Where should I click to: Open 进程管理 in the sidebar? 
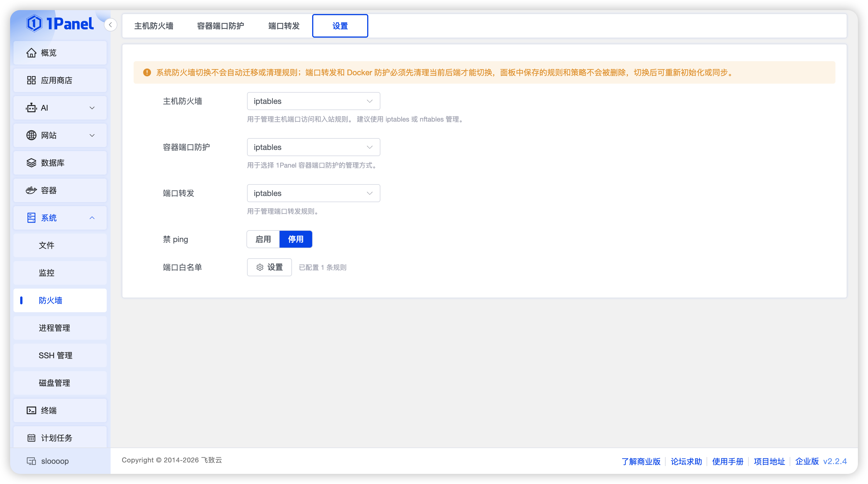[x=60, y=328]
